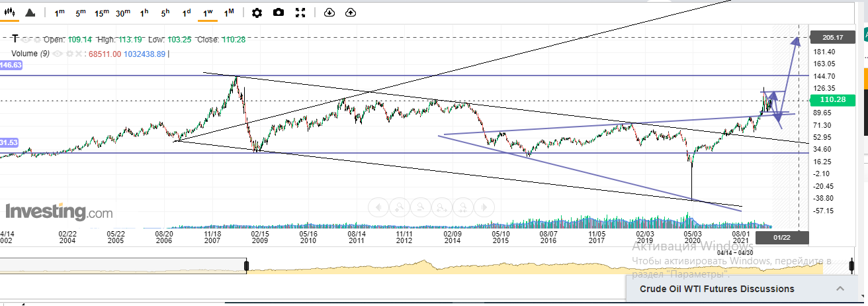Toggle visibility eye next to the T series
868x306 pixels.
(x=25, y=40)
